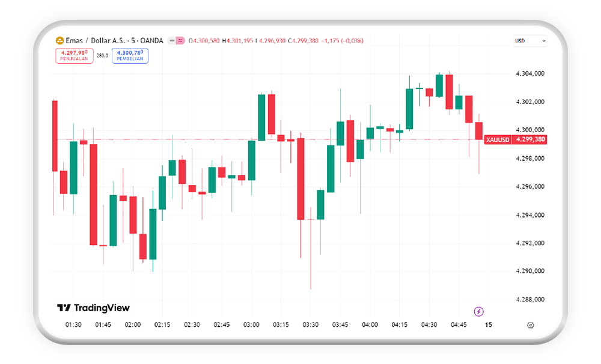
Task: Click the TradingView logo
Action: (93, 308)
